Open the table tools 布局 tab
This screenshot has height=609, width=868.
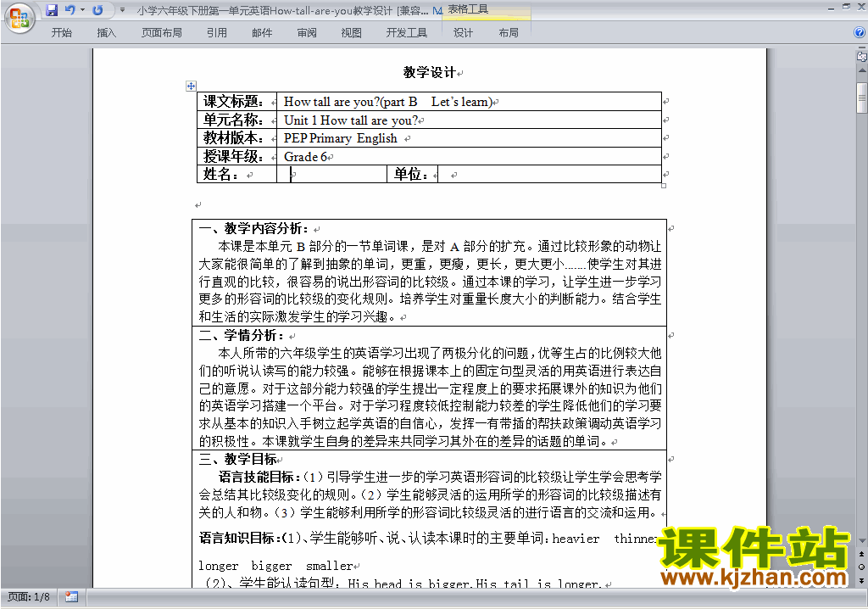509,33
